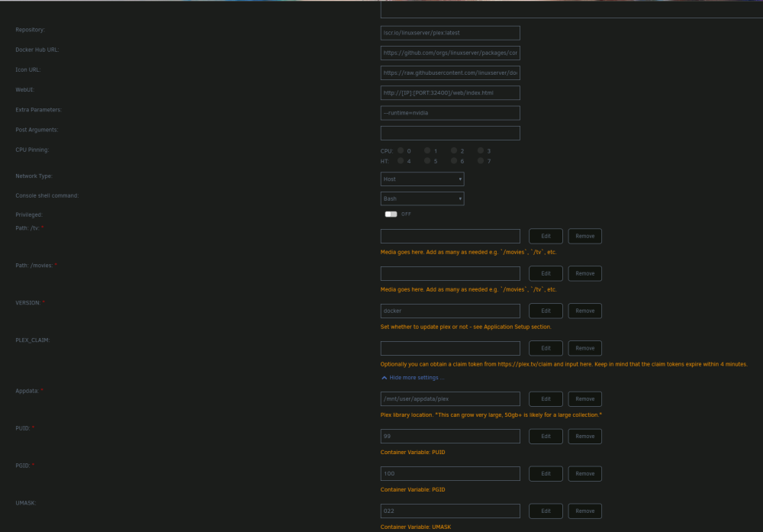Toggle CPU core 0 pinning
Screen dimensions: 763x532
(x=401, y=151)
